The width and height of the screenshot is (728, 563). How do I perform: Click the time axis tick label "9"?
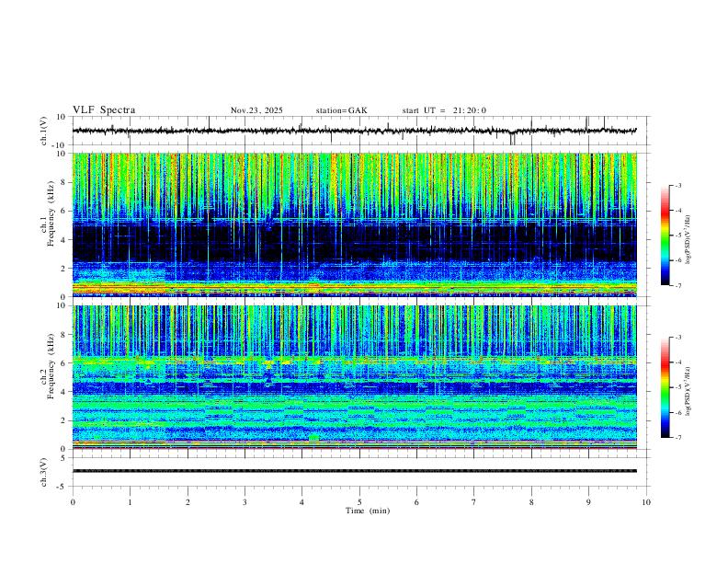588,502
